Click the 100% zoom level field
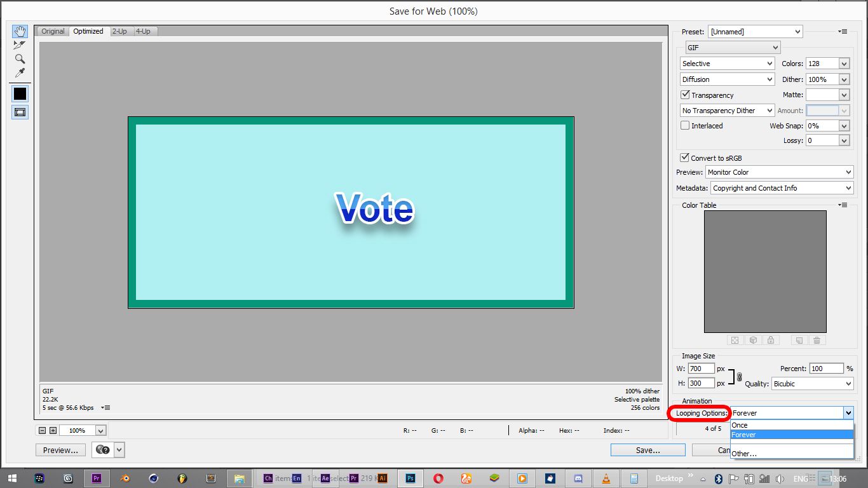The image size is (868, 488). (x=77, y=430)
